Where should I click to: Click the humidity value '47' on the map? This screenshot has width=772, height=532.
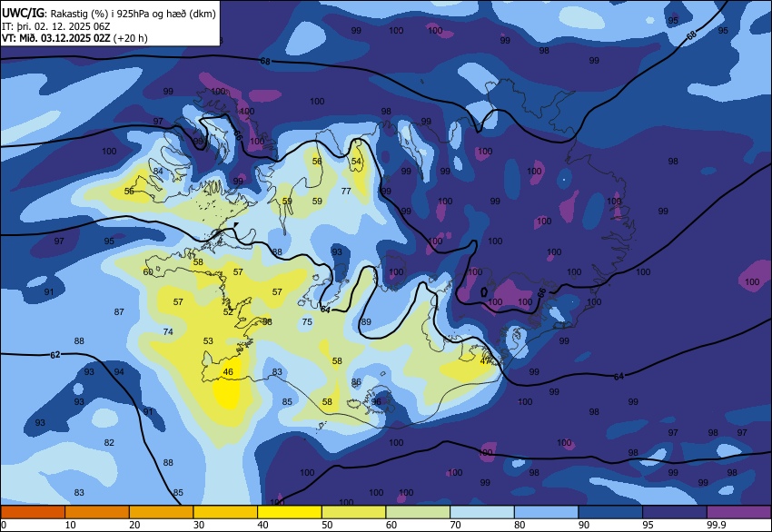tap(485, 360)
